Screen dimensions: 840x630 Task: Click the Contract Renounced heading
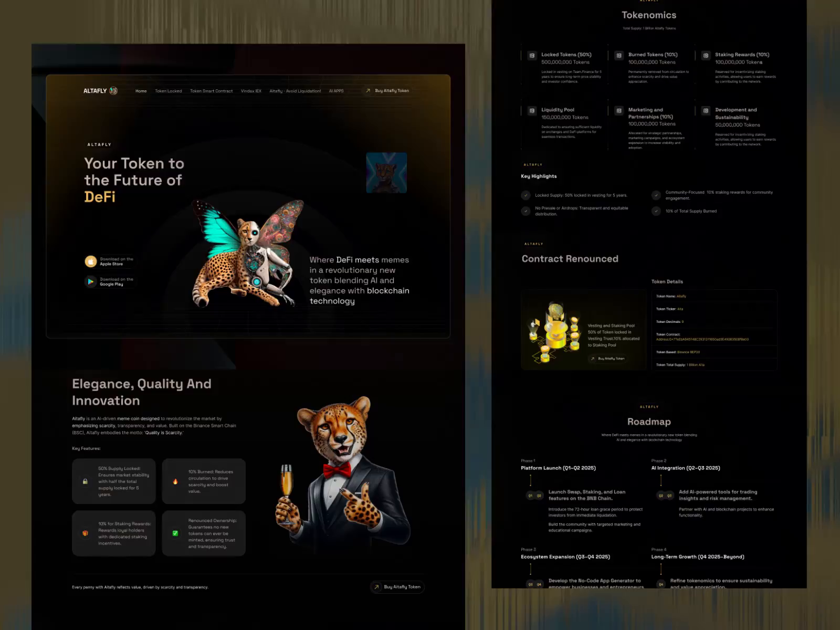point(570,259)
